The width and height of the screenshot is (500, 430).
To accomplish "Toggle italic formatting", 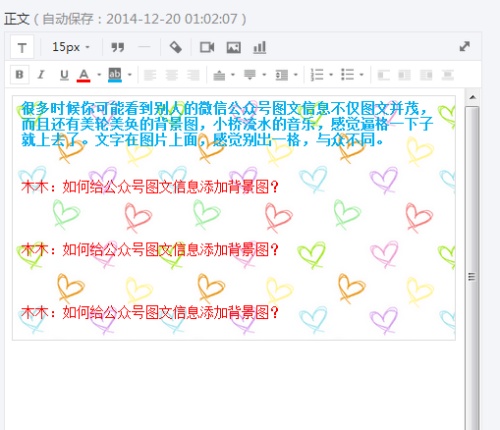I will click(x=41, y=74).
